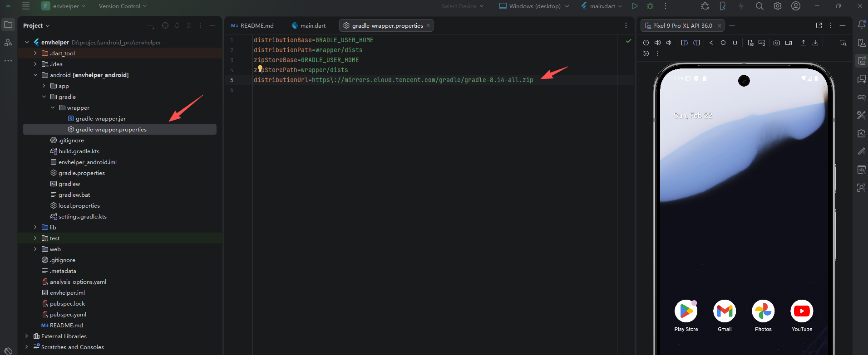Open the main hamburger menu

26,6
